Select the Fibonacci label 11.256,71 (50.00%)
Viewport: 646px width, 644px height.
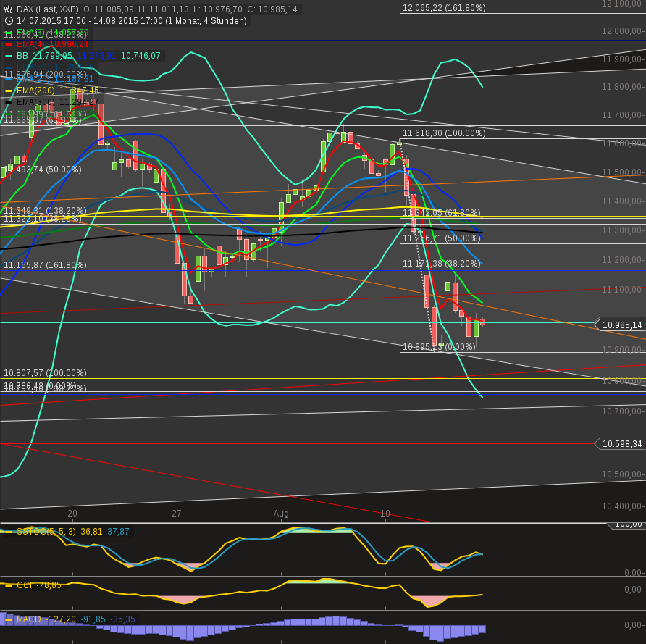pyautogui.click(x=441, y=238)
